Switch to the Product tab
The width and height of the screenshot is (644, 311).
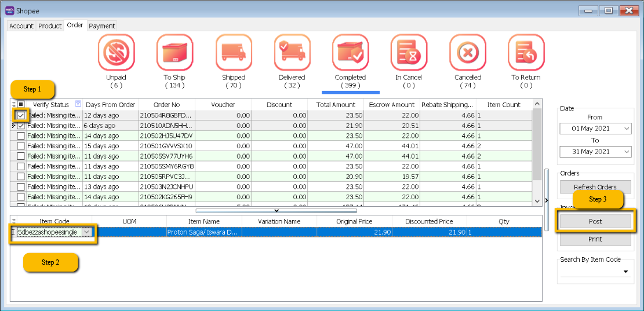(x=50, y=26)
